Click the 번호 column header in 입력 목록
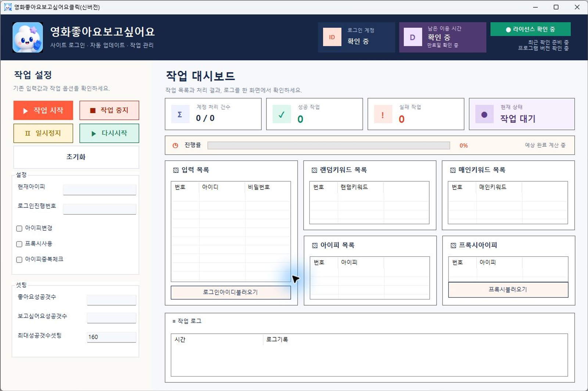The height and width of the screenshot is (391, 588). pyautogui.click(x=185, y=187)
